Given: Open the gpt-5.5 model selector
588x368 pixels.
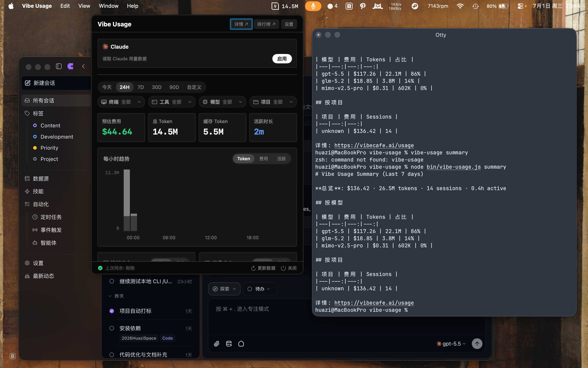Looking at the screenshot, I should (451, 344).
